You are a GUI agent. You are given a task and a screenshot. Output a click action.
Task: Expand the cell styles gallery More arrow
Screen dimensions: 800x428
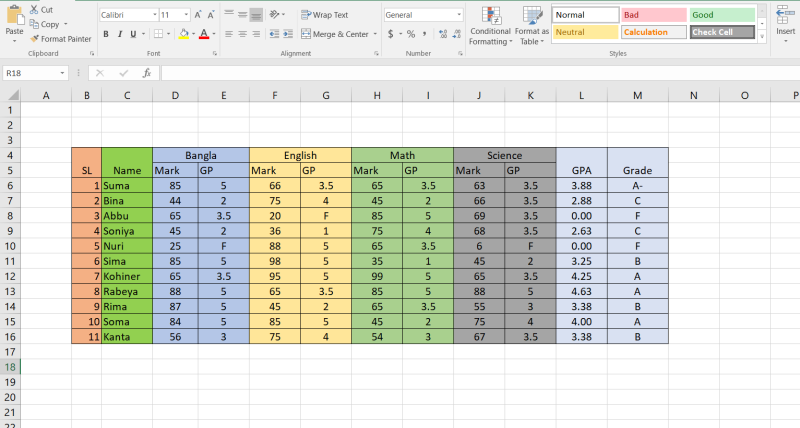(x=762, y=37)
